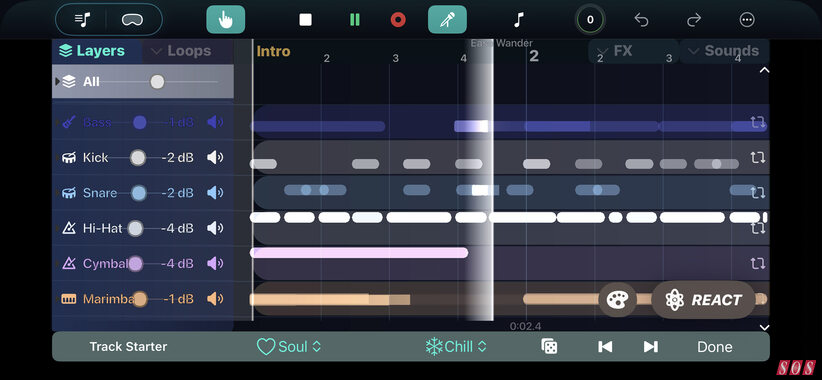Select the Cymbal layer icon
Viewport: 822px width, 380px height.
69,263
